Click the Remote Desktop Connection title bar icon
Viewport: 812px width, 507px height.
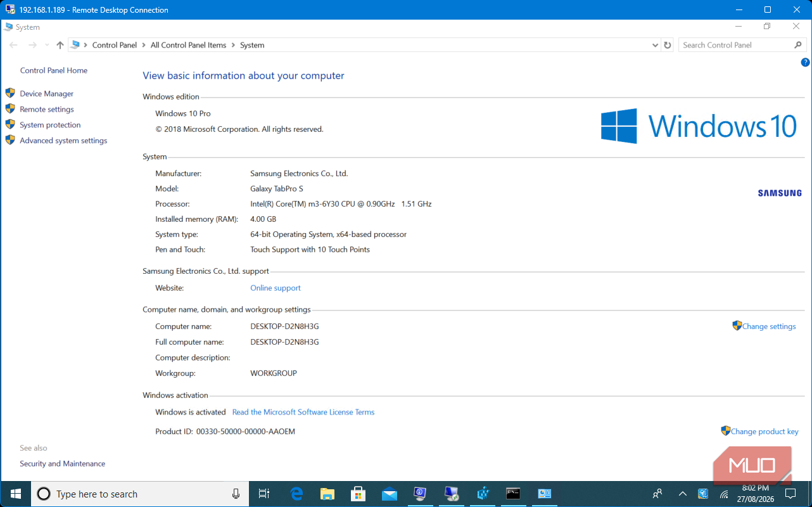click(10, 10)
